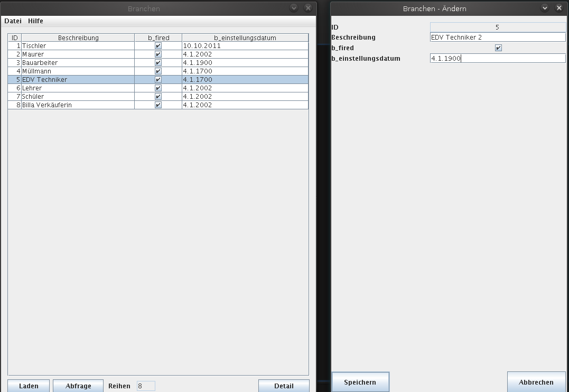
Task: Open the Datei menu
Action: (13, 21)
